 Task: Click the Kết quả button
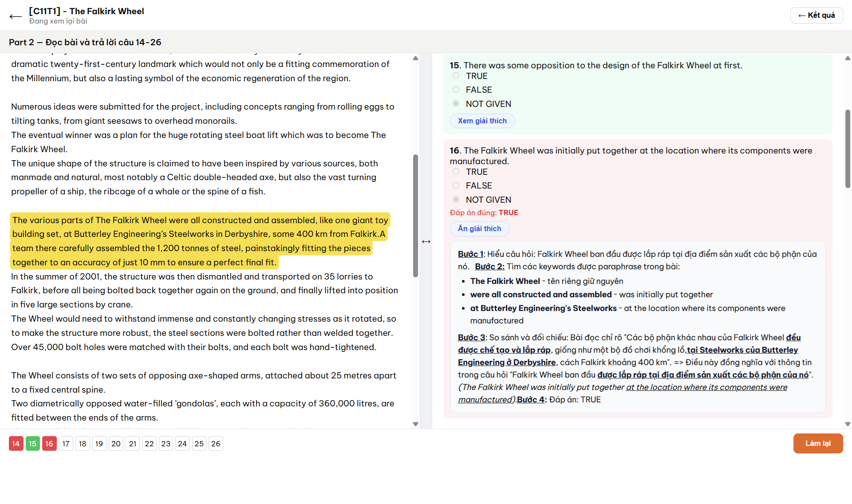(816, 16)
